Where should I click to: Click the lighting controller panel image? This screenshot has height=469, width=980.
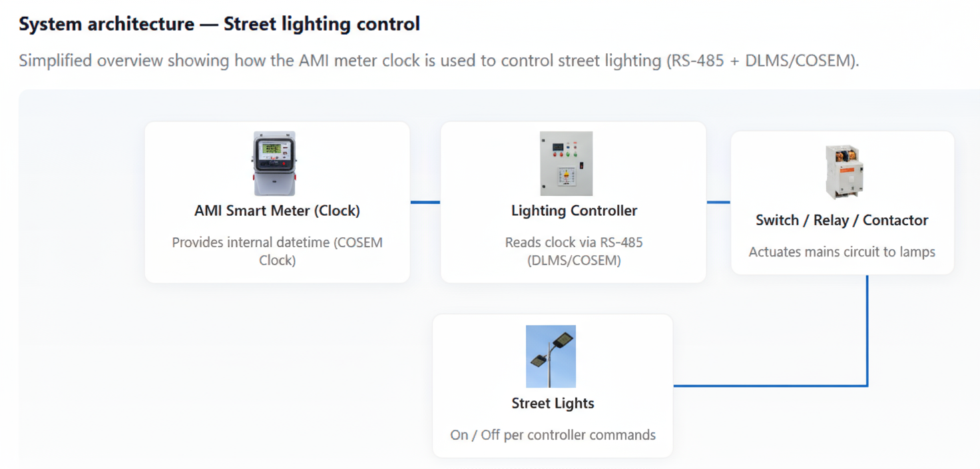pyautogui.click(x=566, y=163)
